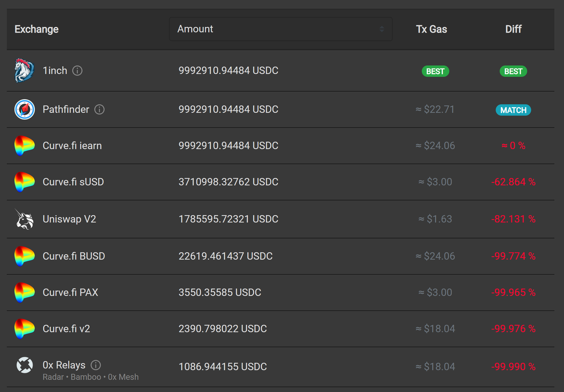This screenshot has height=392, width=564.
Task: Click the Uniswap V2 unicorn logo
Action: [24, 219]
